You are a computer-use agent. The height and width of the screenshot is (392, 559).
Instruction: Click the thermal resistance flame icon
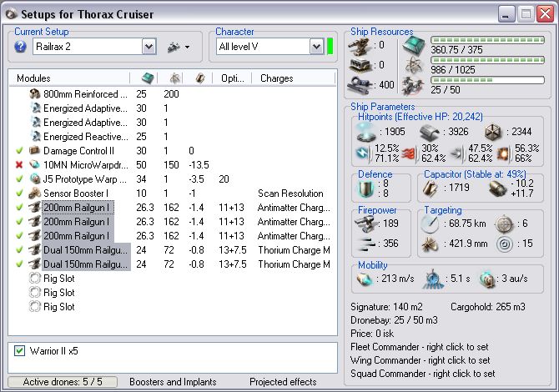(x=409, y=153)
